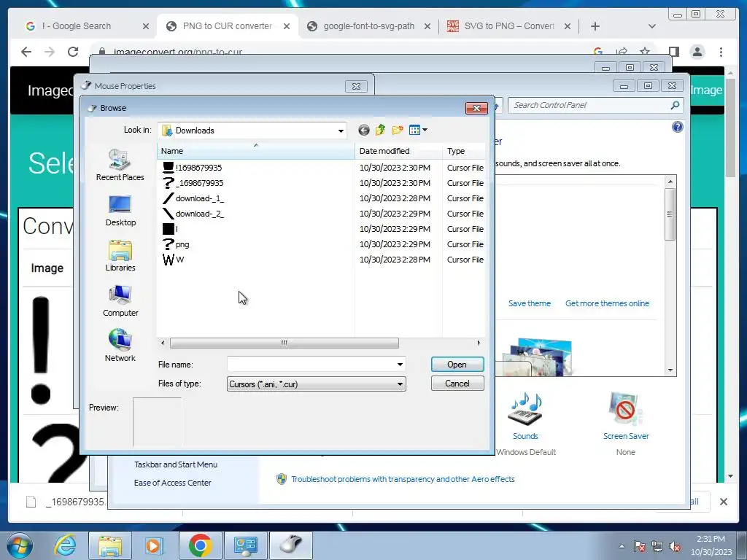The width and height of the screenshot is (747, 560).
Task: Expand the File name dropdown arrow
Action: [400, 365]
